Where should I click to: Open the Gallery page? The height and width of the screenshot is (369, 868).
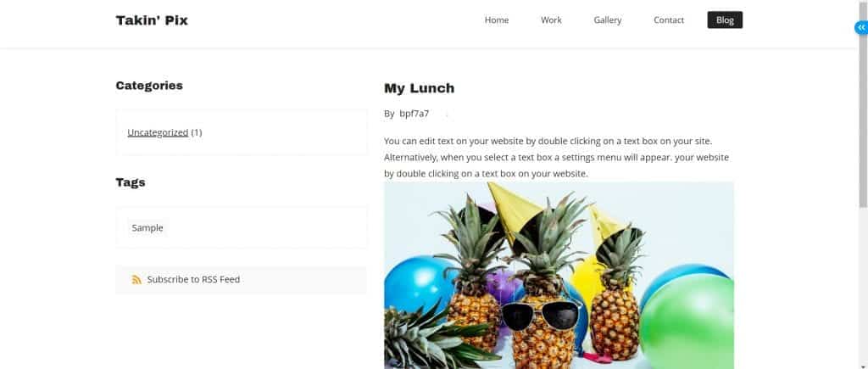(x=608, y=20)
